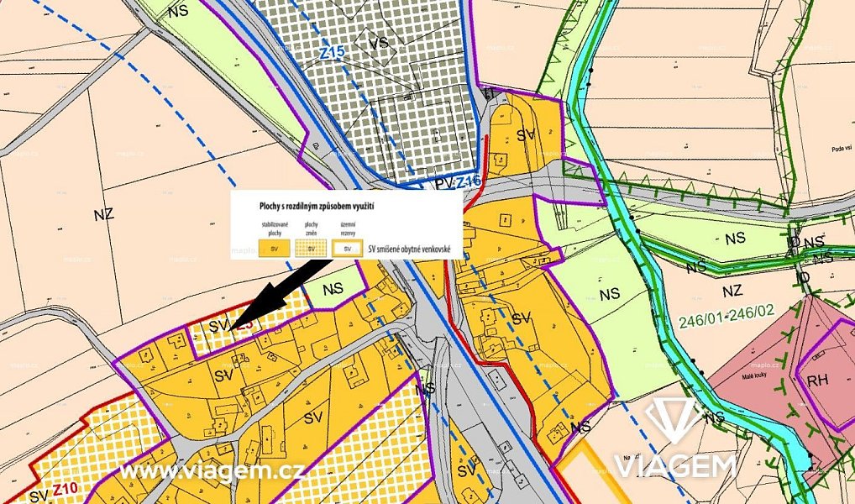Click the blue "Z15" zone label
Image resolution: width=855 pixels, height=504 pixels.
pos(332,53)
